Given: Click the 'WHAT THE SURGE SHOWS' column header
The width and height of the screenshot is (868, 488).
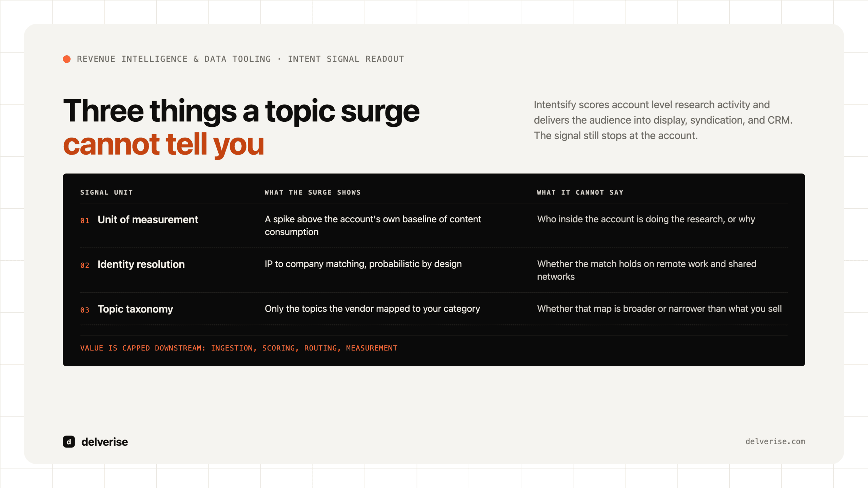Looking at the screenshot, I should 313,192.
